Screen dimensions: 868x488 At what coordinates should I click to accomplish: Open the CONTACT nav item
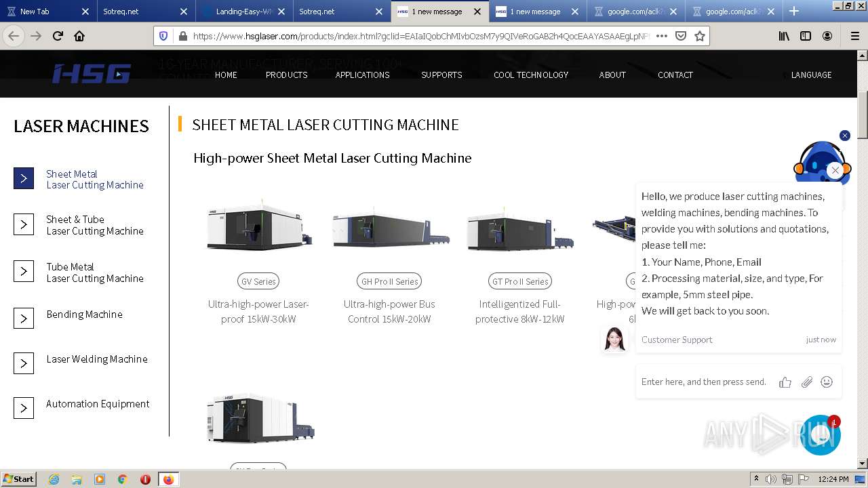click(675, 75)
